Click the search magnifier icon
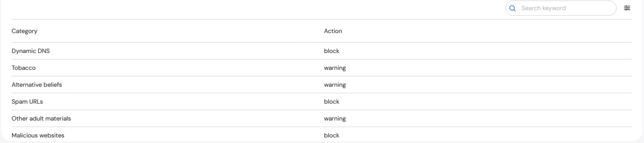This screenshot has height=143, width=644. pos(512,8)
